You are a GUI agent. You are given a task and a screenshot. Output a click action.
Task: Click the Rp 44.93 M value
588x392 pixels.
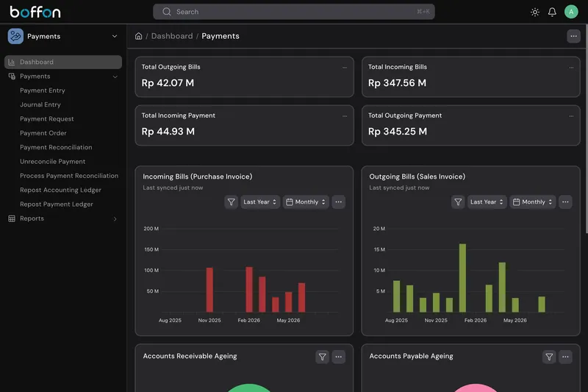[x=168, y=132]
